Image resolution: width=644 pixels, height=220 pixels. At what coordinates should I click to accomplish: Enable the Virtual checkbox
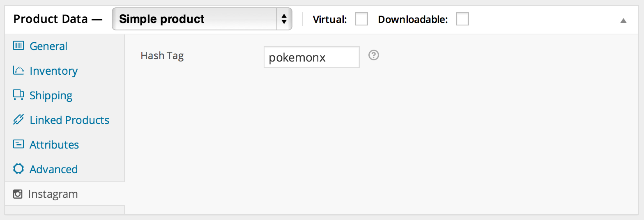tap(361, 19)
